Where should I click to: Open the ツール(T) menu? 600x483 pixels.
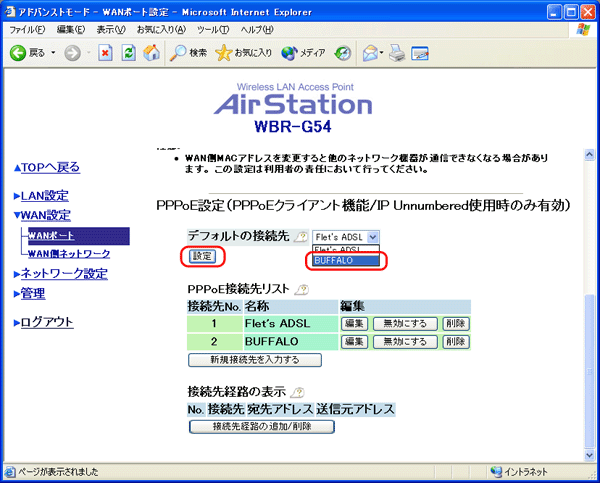tap(213, 29)
